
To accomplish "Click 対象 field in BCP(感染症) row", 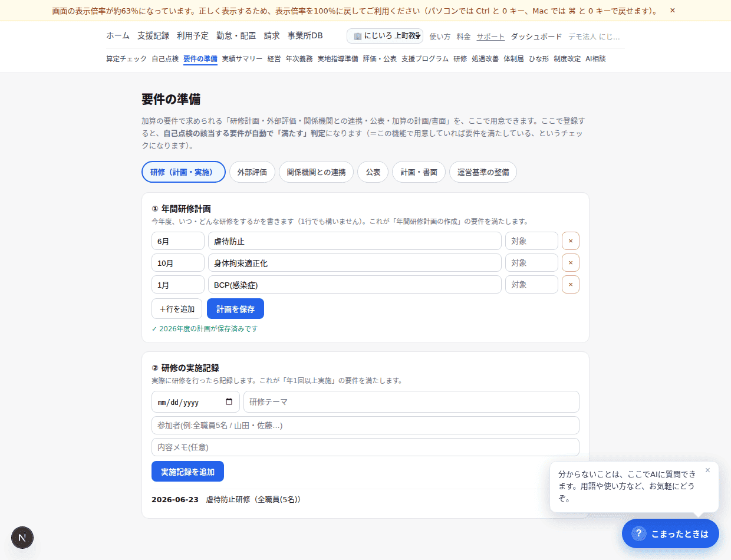I will 532,285.
